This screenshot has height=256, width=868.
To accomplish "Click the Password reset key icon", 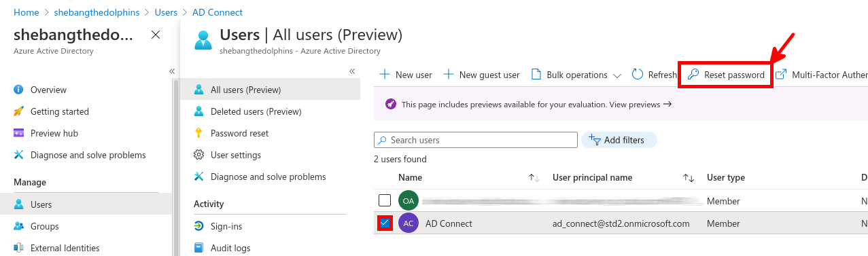I will (x=199, y=133).
